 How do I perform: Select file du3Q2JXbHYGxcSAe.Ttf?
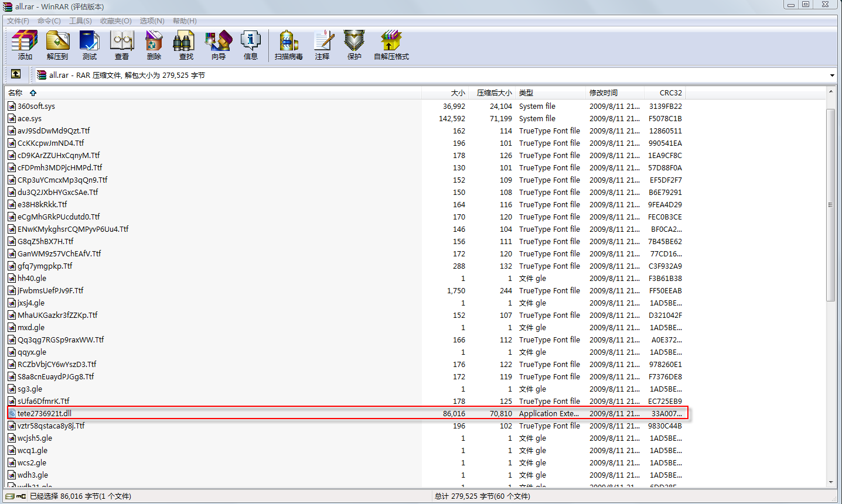coord(57,192)
